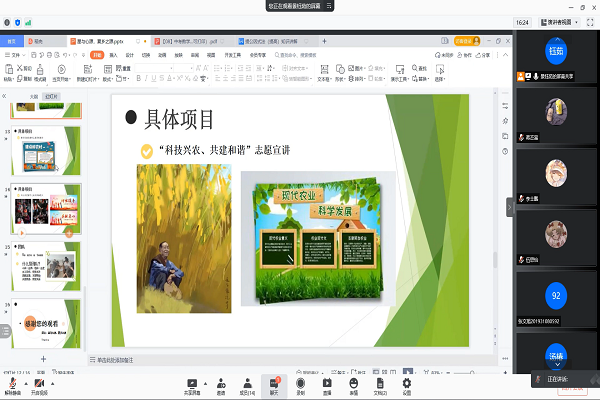The width and height of the screenshot is (600, 400).
Task: Toggle Bold formatting
Action: 139,78
